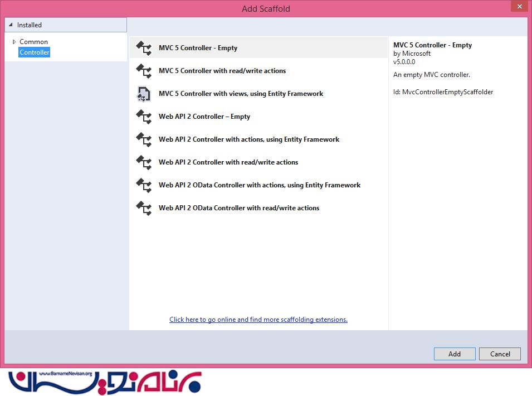Click the Web API 2 Controller – Empty icon

pos(144,117)
